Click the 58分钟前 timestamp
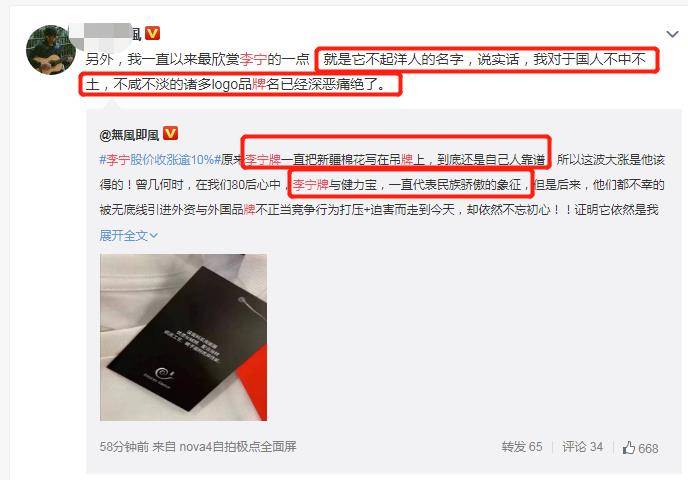The height and width of the screenshot is (480, 688). pos(124,447)
